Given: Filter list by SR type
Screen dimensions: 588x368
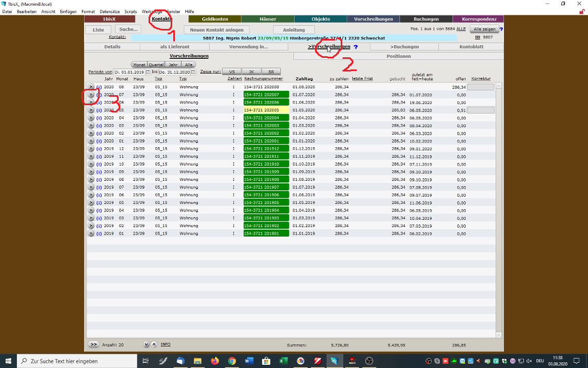Looking at the screenshot, I should pyautogui.click(x=271, y=72).
